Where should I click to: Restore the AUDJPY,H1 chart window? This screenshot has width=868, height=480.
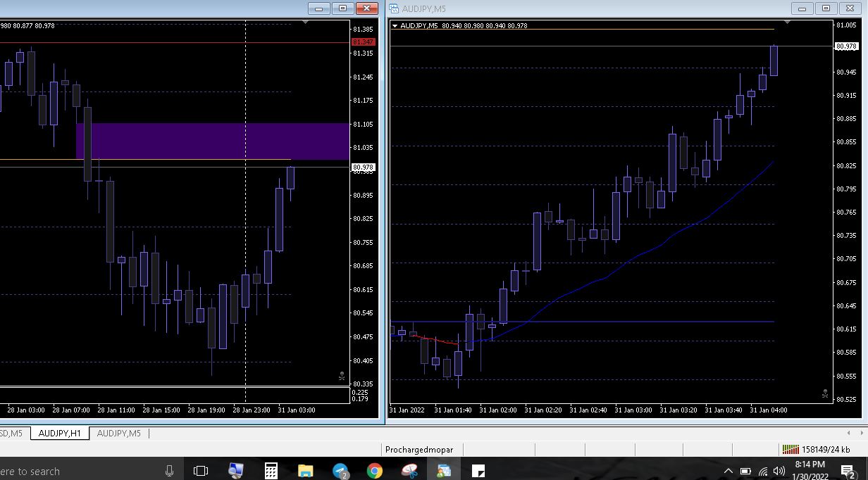tap(343, 8)
